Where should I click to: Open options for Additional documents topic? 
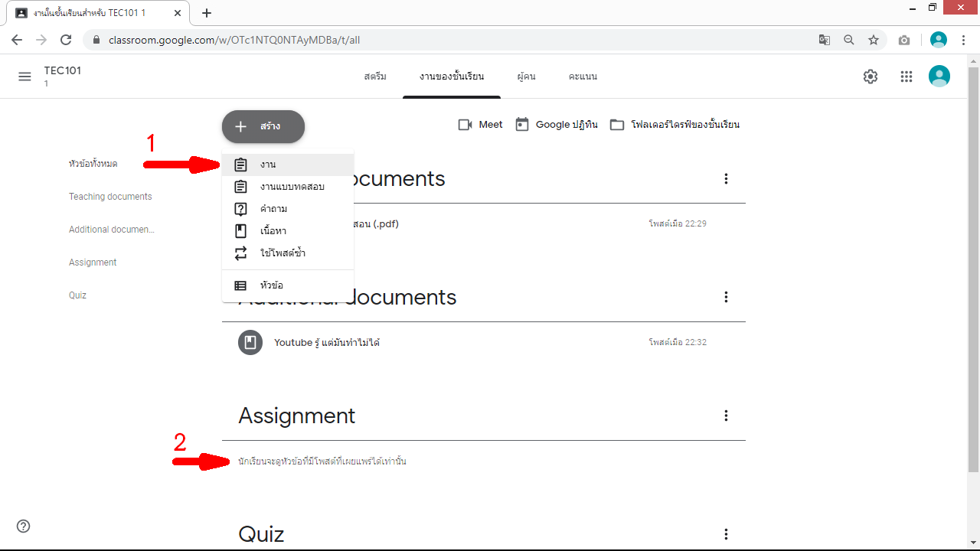click(x=726, y=297)
